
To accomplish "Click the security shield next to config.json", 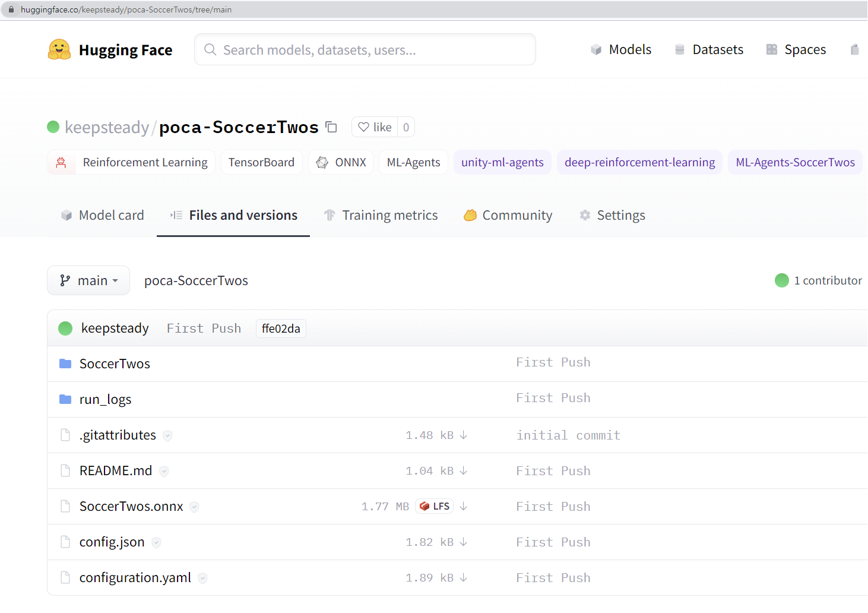I will tap(156, 543).
